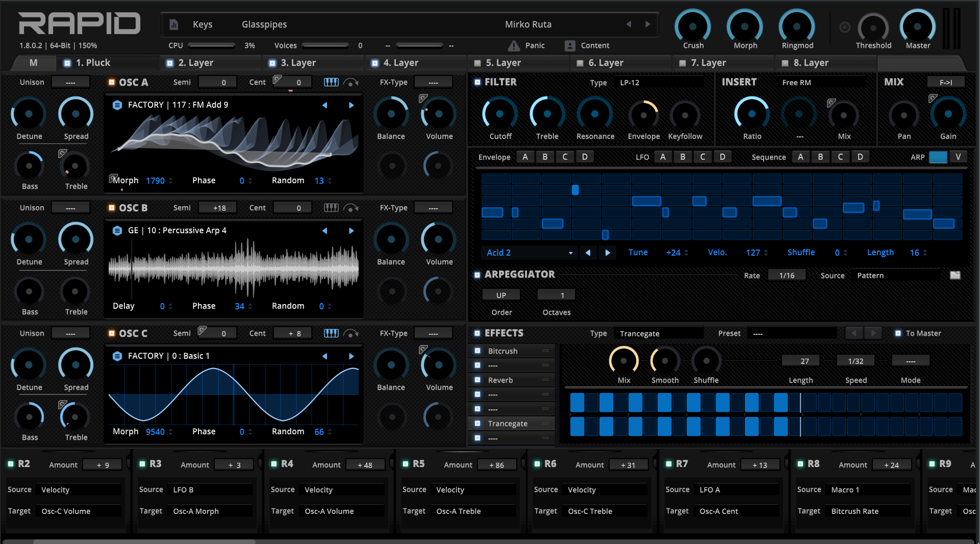Screen dimensions: 980x544
Task: Disable the R2 modulation slot
Action: 10,464
